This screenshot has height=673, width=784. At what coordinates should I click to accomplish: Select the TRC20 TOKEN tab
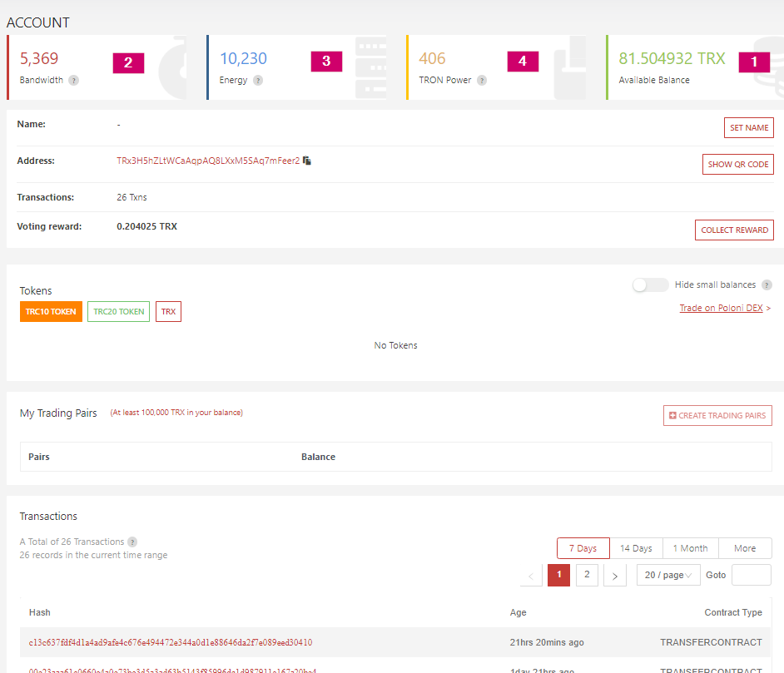click(x=118, y=312)
